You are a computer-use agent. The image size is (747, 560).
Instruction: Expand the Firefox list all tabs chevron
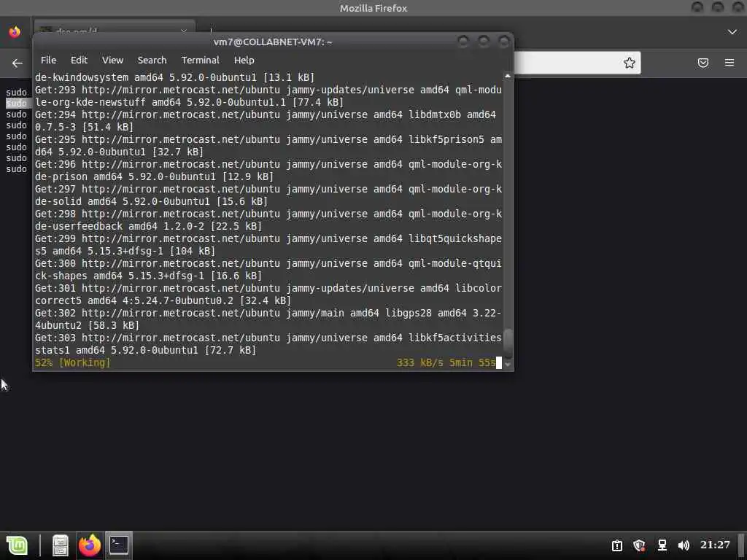732,32
